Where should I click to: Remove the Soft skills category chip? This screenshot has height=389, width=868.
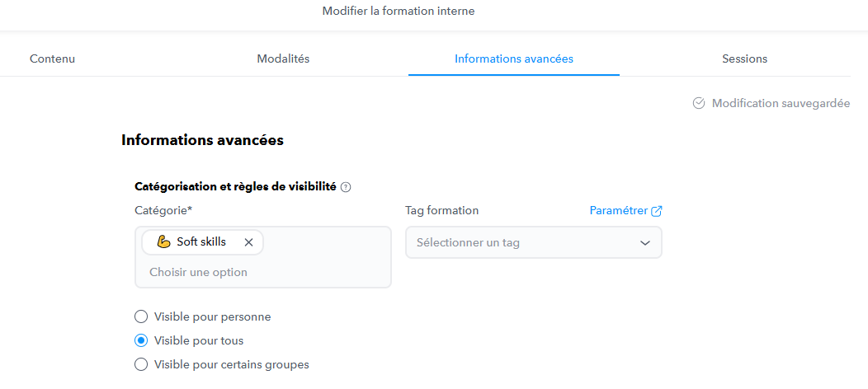tap(248, 242)
